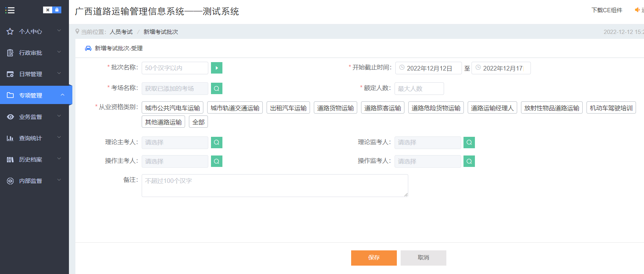644x274 pixels.
Task: Click the search icon next to 考场名称
Action: pos(216,88)
